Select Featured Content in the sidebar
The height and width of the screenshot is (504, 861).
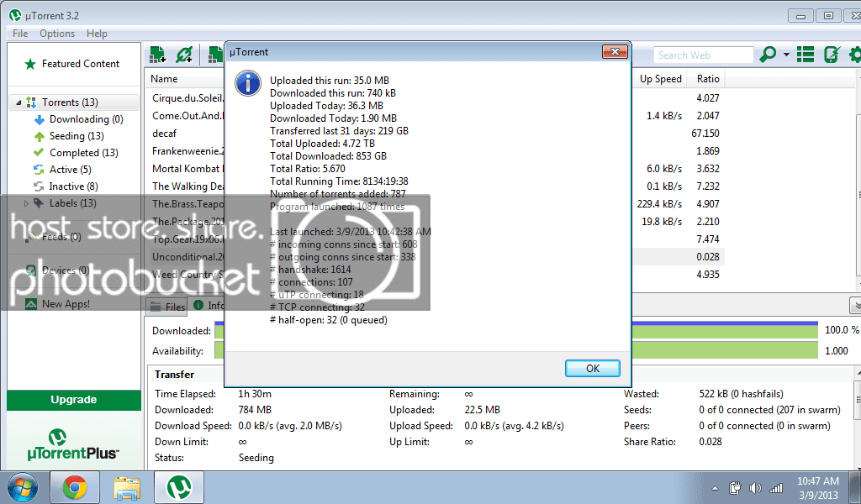[81, 64]
